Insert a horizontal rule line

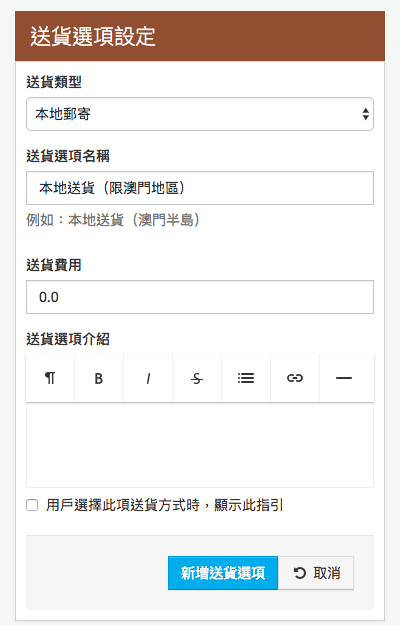(344, 378)
